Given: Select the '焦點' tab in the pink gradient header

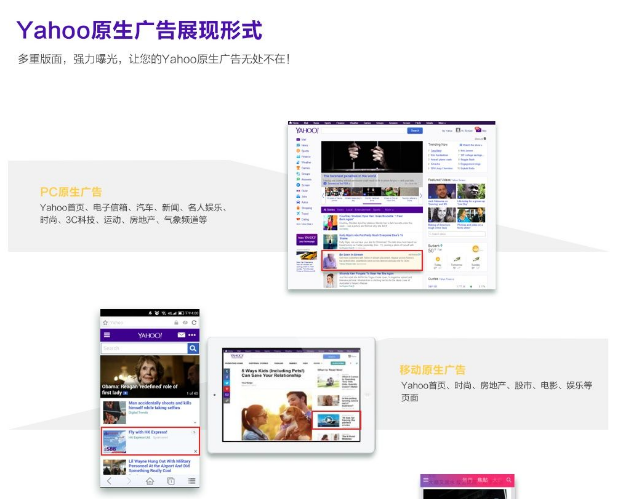Looking at the screenshot, I should [x=482, y=480].
